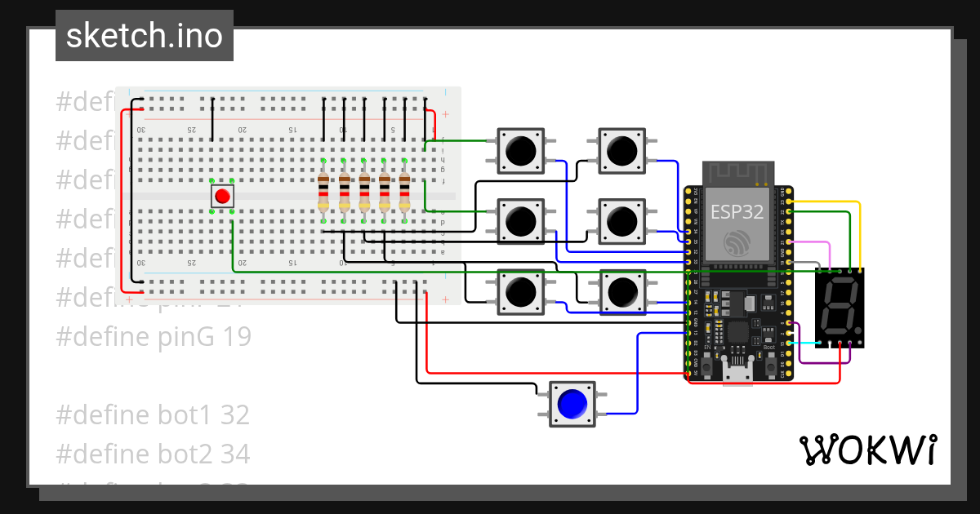Screen dimensions: 980x514
Task: Select the sketch.ino tab
Action: click(x=144, y=35)
